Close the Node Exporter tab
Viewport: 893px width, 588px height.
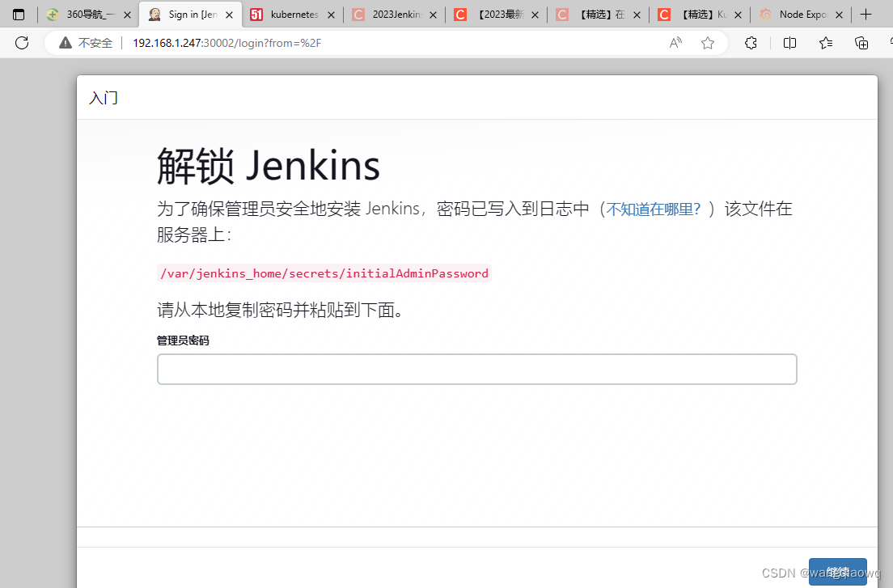tap(839, 15)
